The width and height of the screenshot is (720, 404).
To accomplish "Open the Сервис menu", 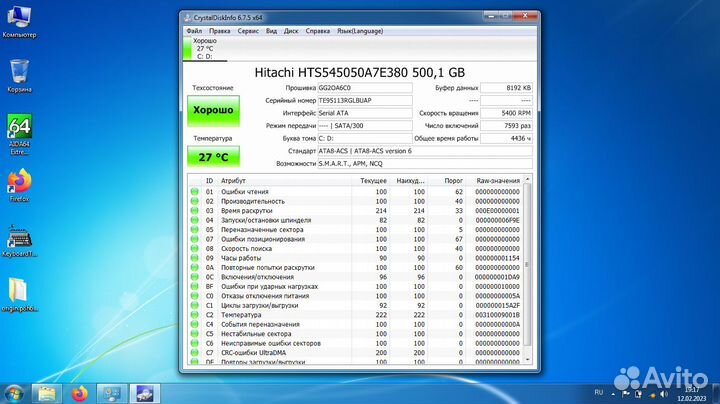I will [x=248, y=31].
